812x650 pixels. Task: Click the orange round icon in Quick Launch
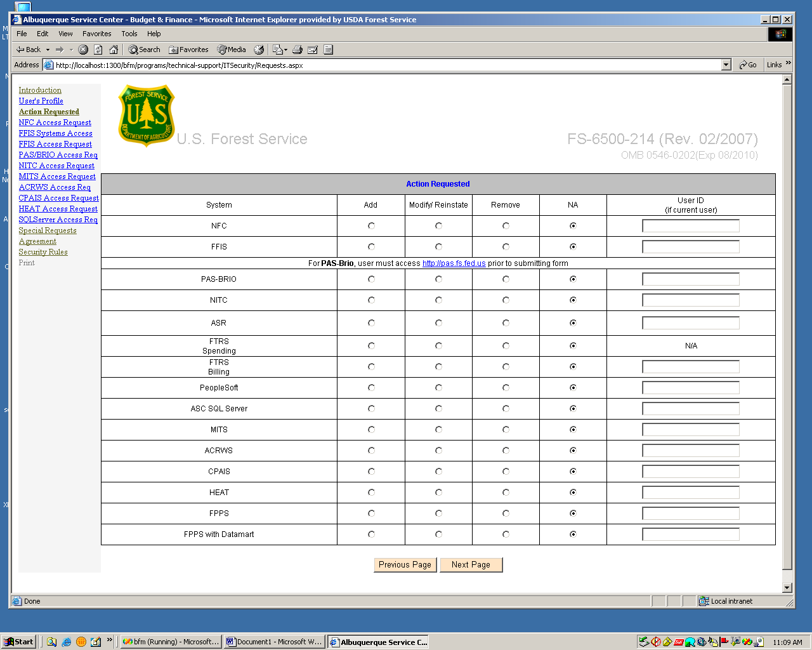pos(81,642)
